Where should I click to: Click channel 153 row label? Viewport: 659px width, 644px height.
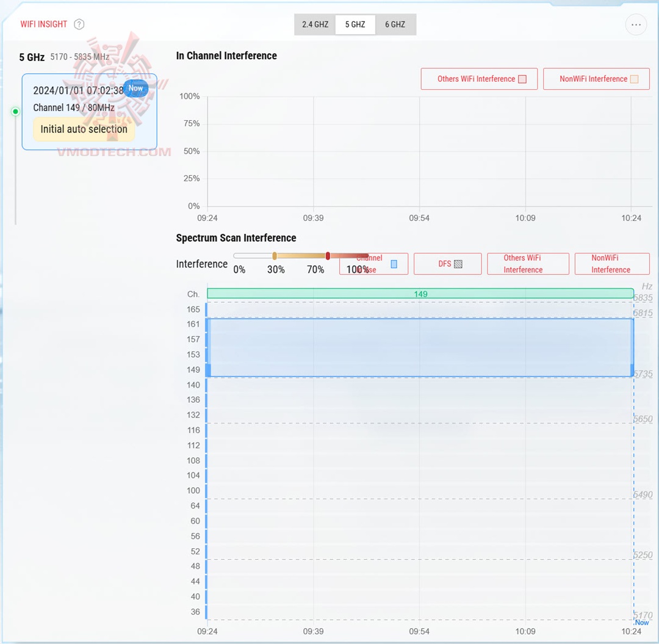pyautogui.click(x=193, y=355)
